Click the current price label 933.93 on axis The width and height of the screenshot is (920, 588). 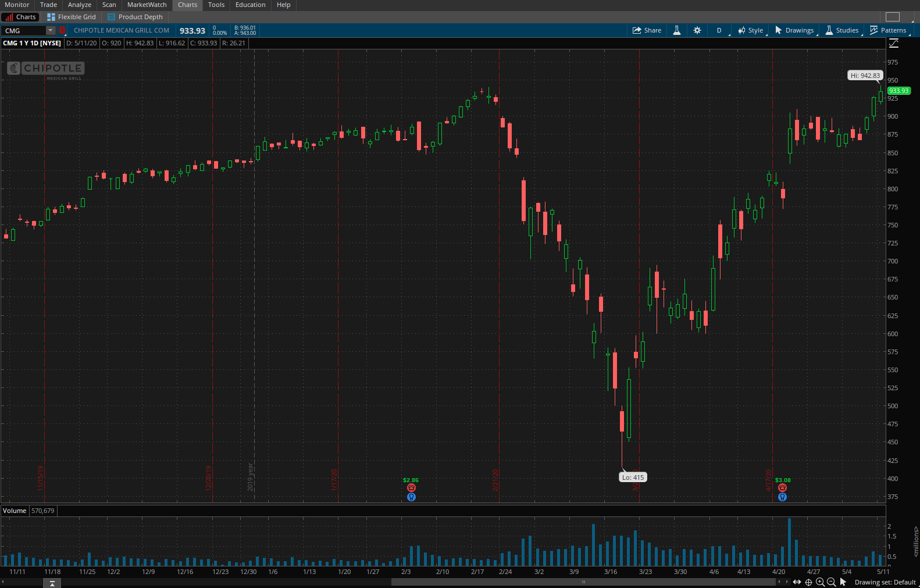coord(898,91)
